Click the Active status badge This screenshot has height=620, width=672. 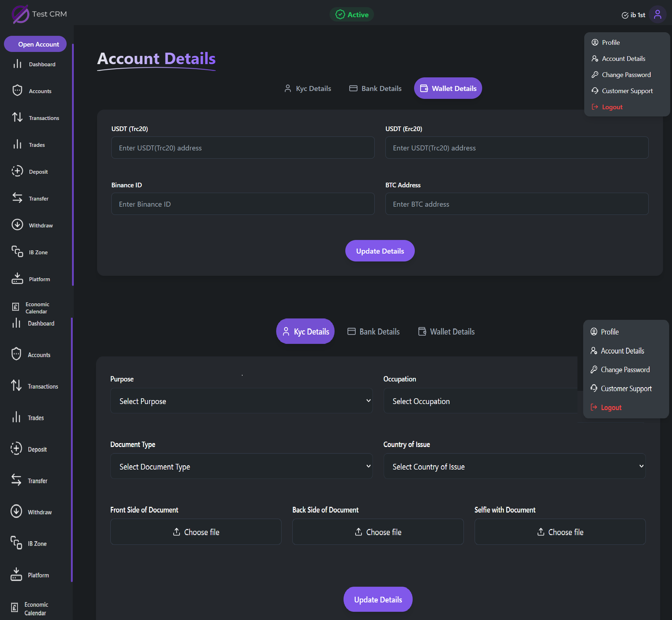(x=352, y=15)
